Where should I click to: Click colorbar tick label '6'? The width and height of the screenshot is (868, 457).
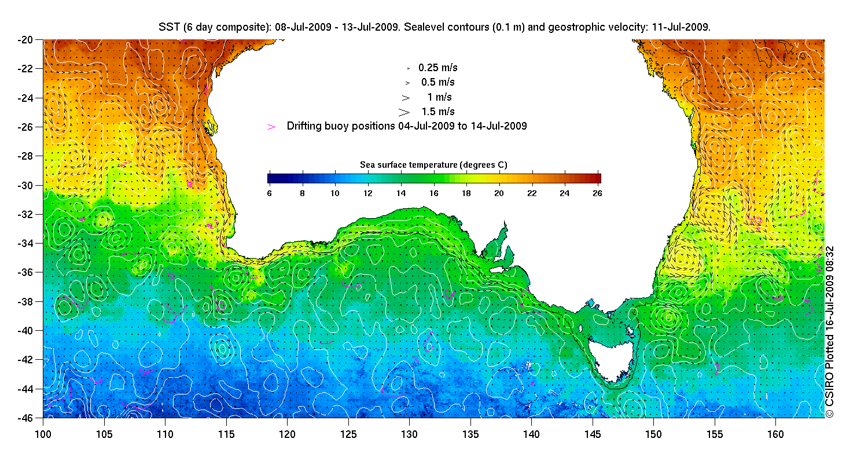269,194
